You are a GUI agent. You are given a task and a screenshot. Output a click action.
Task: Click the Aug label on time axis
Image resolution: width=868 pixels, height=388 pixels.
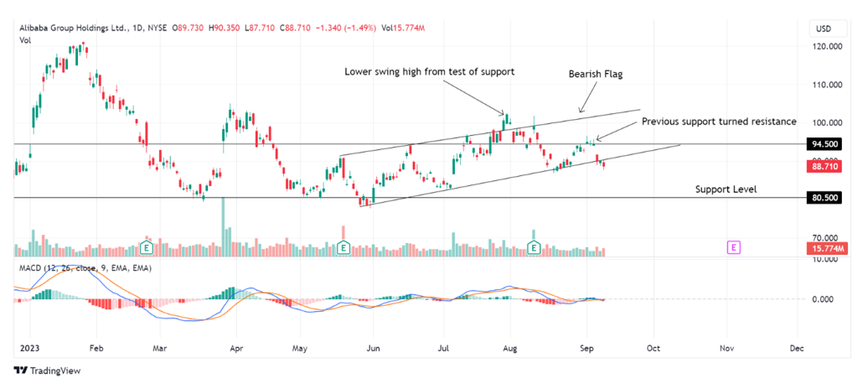click(510, 349)
